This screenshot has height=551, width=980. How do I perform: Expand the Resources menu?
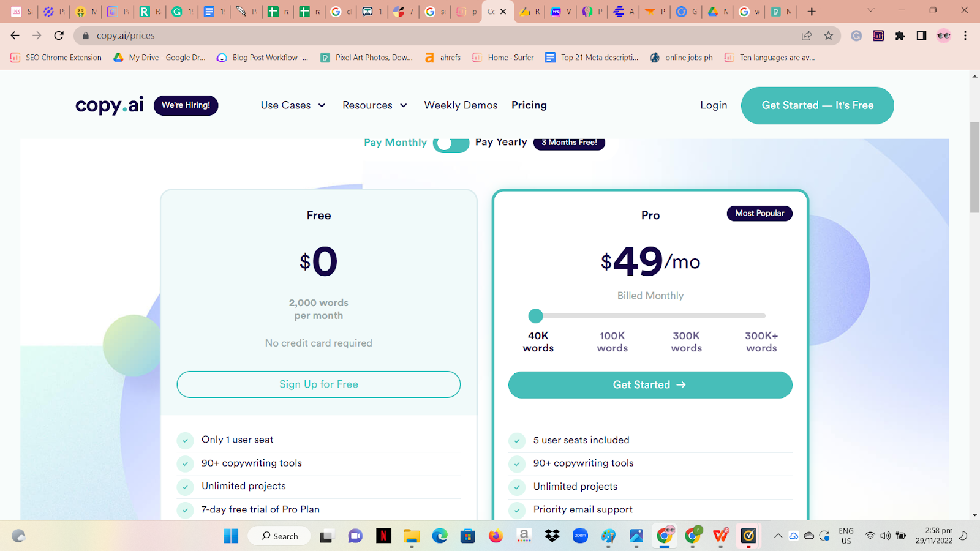click(x=375, y=105)
